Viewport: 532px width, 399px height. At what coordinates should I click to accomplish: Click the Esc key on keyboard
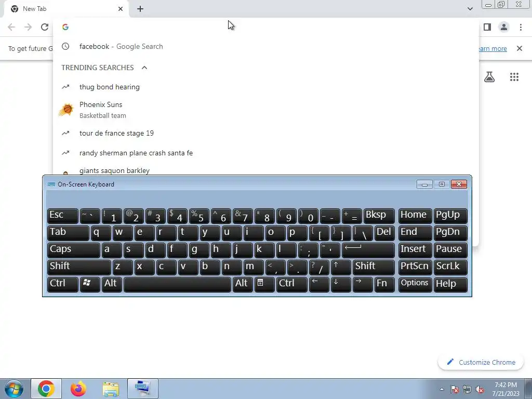click(x=63, y=216)
